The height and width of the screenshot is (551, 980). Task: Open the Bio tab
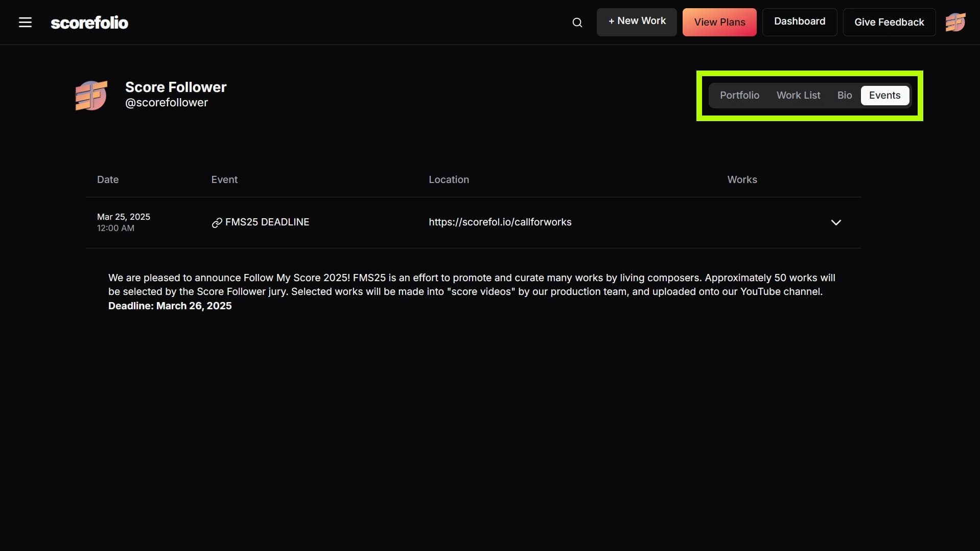[x=845, y=96]
